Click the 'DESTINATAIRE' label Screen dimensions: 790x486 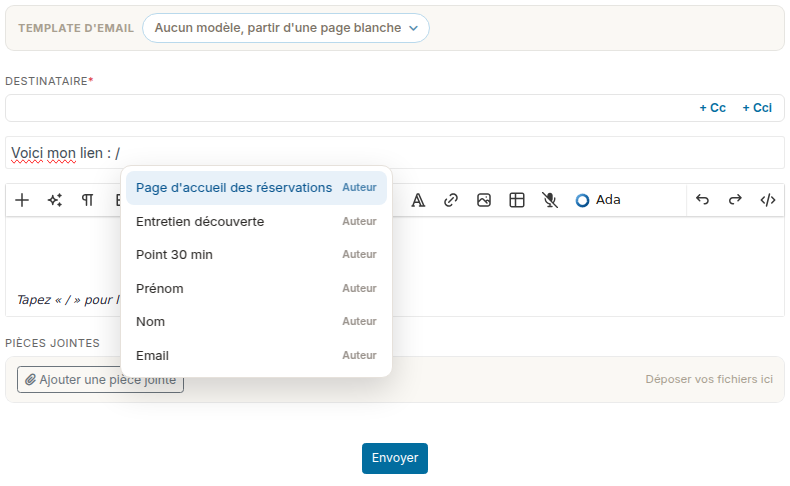[49, 81]
